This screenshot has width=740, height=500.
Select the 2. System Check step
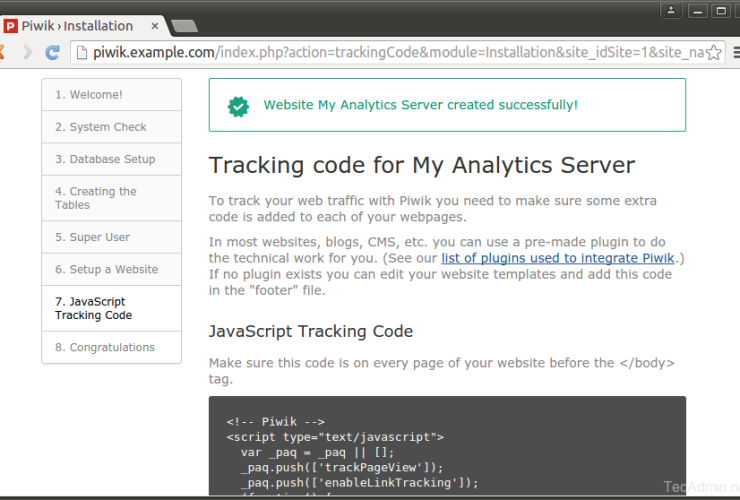101,127
